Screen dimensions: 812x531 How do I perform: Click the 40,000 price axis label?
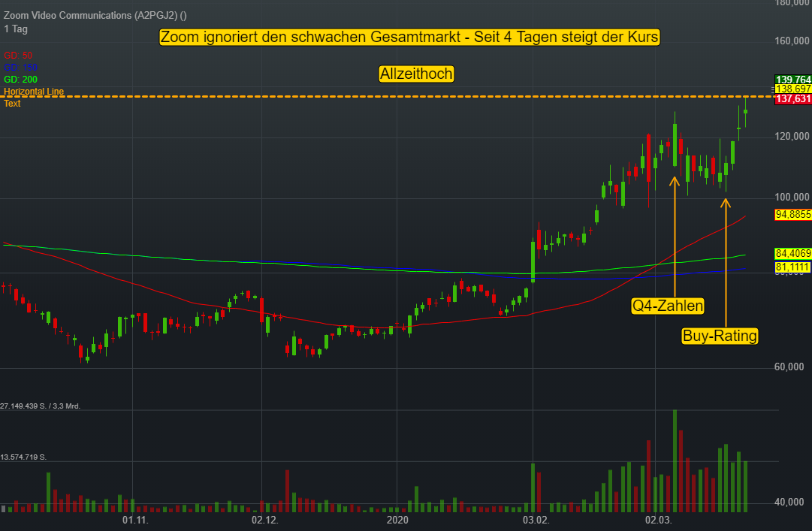789,502
